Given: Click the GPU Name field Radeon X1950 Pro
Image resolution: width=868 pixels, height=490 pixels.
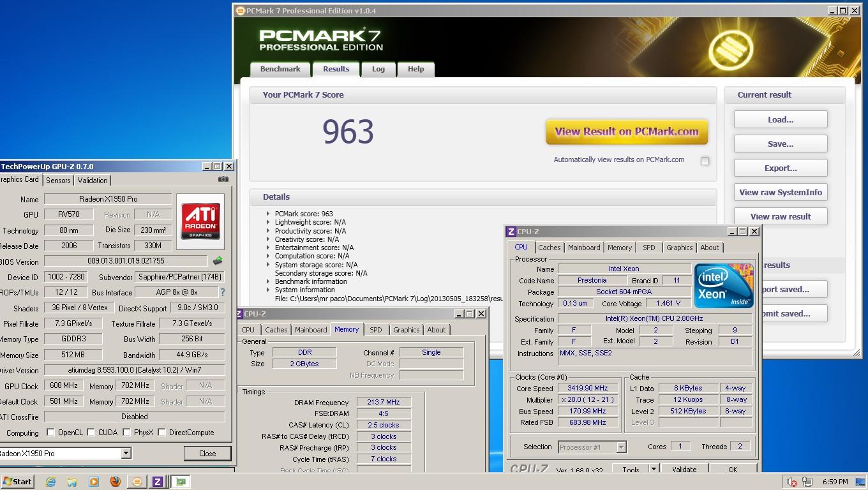Looking at the screenshot, I should pyautogui.click(x=108, y=199).
